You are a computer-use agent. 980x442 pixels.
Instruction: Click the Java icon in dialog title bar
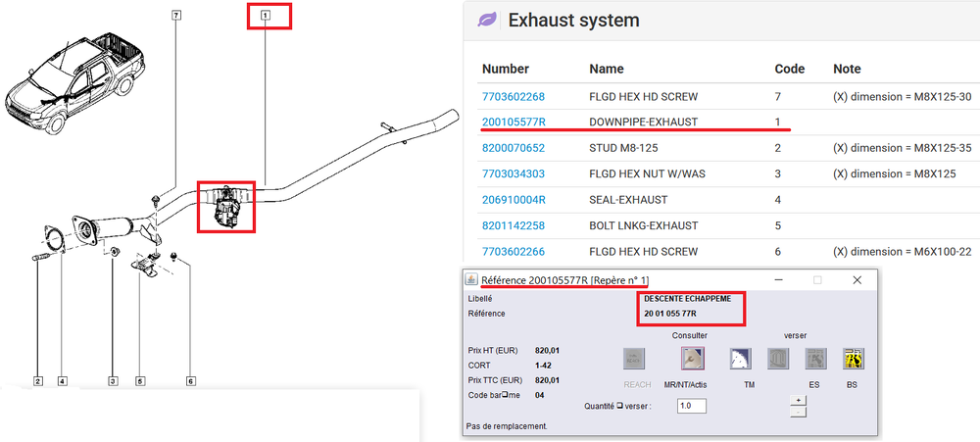[472, 280]
